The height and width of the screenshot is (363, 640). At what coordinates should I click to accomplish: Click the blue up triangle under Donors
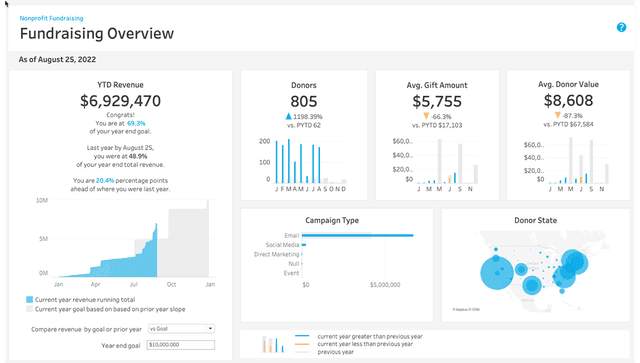[289, 116]
